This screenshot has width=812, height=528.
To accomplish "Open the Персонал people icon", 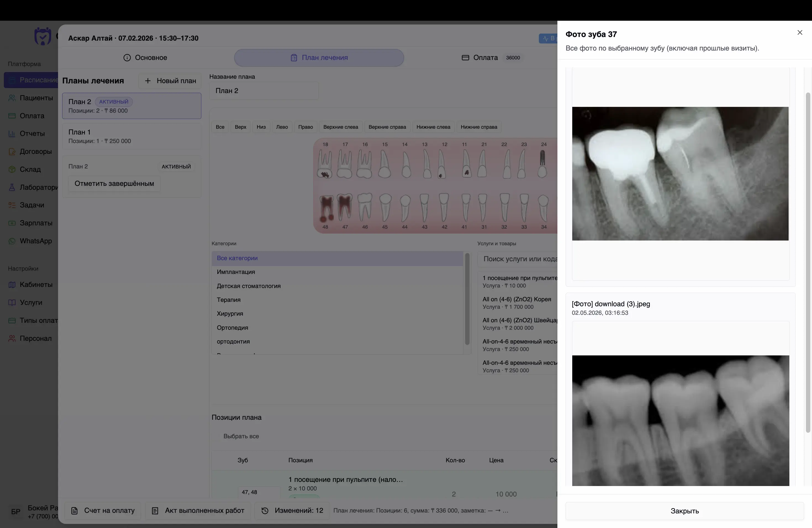I will click(12, 338).
